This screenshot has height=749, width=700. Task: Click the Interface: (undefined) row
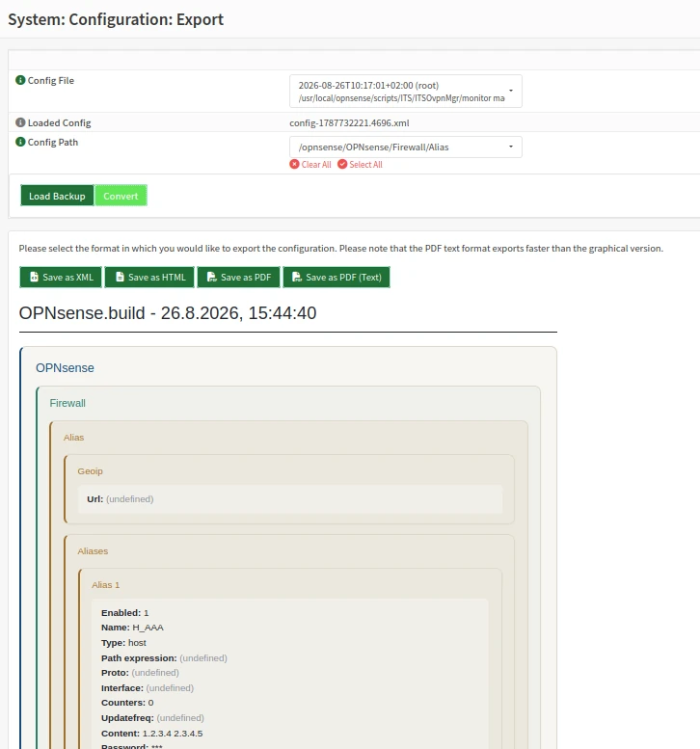click(148, 688)
